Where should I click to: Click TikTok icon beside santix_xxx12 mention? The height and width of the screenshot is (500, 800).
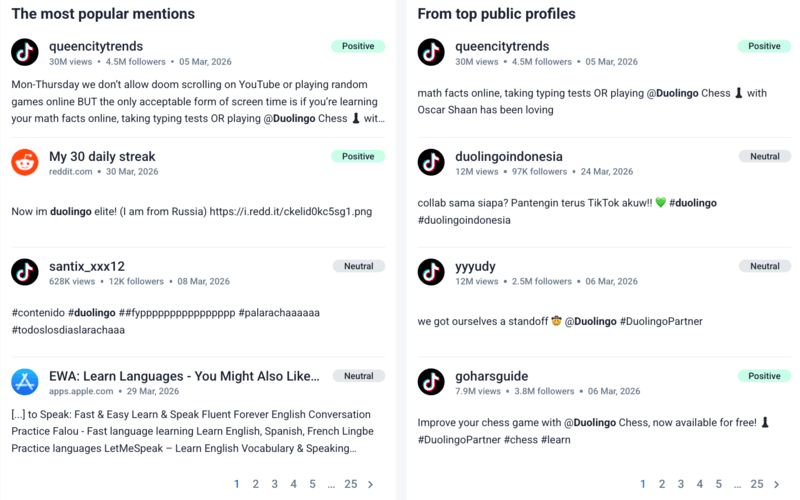(x=25, y=272)
